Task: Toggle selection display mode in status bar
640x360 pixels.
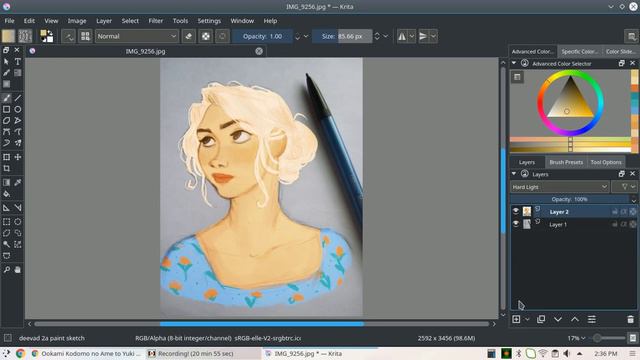Action: click(x=7, y=338)
